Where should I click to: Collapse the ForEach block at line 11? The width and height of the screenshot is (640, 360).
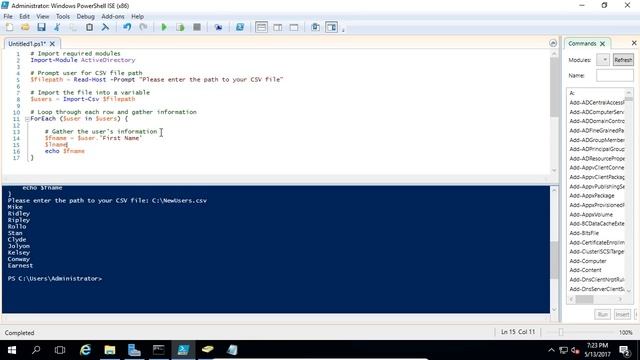click(27, 119)
